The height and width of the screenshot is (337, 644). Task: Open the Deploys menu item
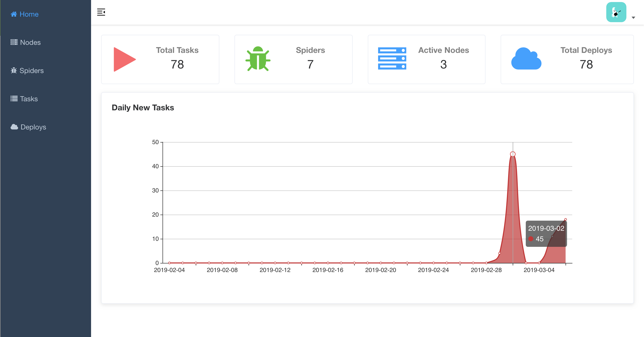click(33, 127)
